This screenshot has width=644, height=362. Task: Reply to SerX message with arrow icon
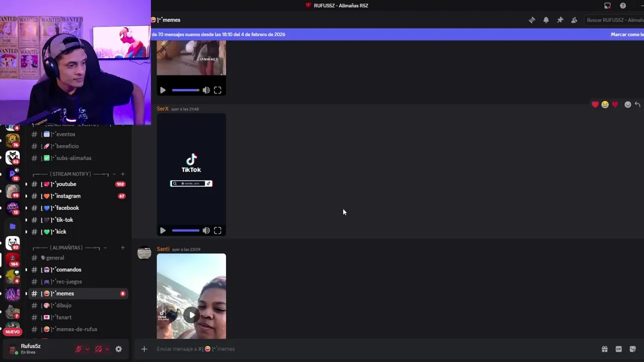click(x=637, y=105)
